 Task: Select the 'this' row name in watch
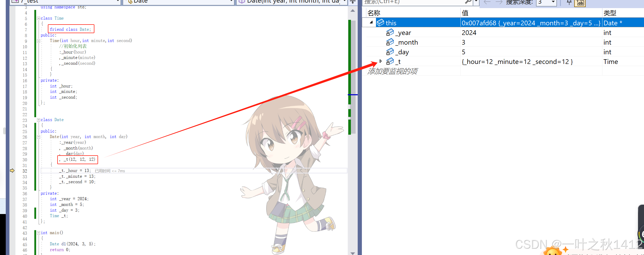(x=391, y=23)
